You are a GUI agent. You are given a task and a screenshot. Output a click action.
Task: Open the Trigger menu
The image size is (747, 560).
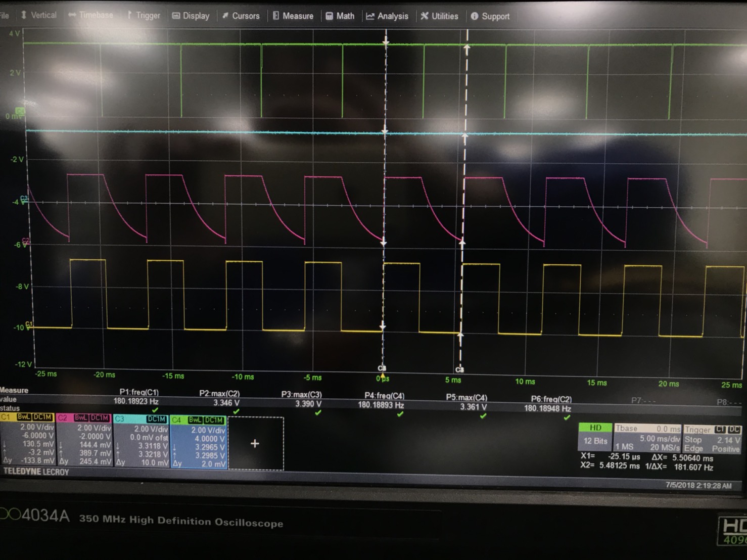point(144,16)
